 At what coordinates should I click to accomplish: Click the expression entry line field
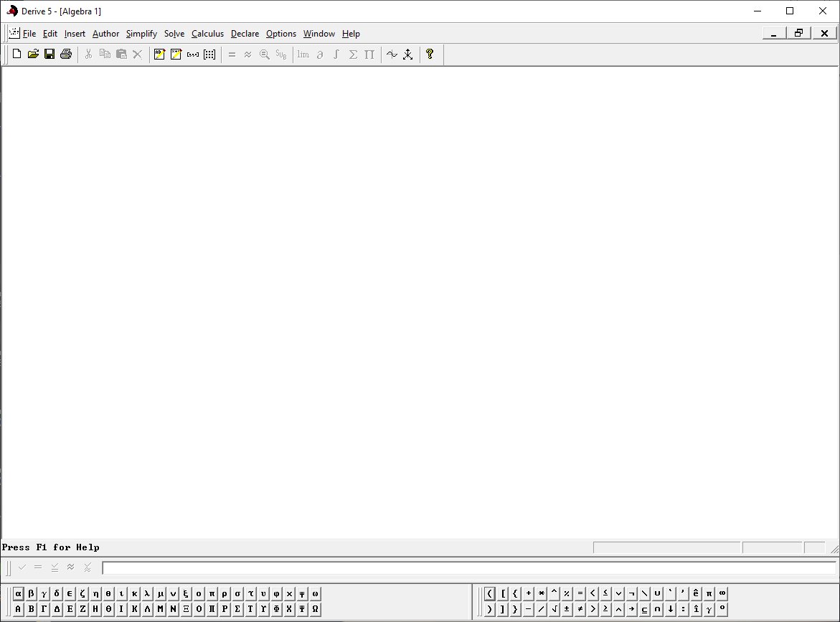(x=468, y=568)
